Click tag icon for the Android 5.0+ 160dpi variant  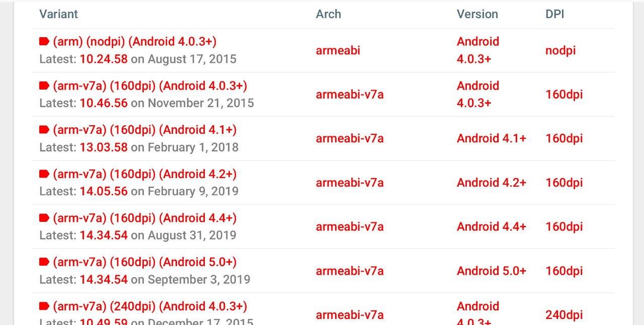click(44, 262)
